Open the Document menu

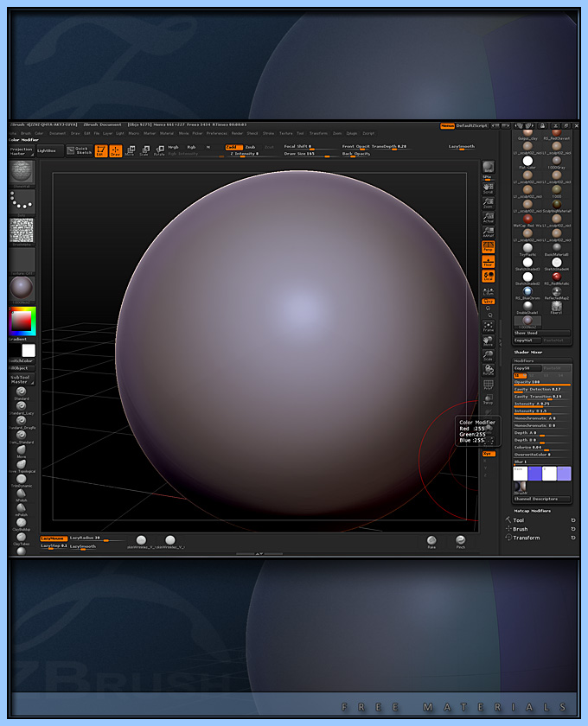pos(57,133)
